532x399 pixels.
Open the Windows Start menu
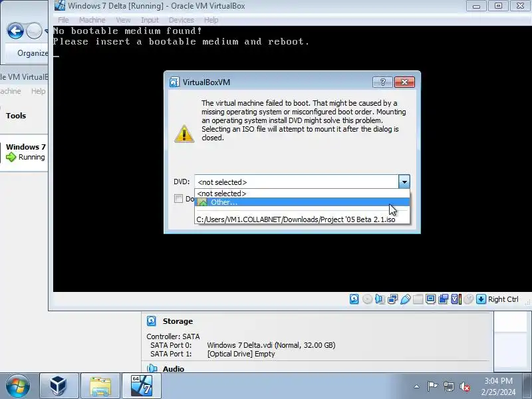[x=17, y=386]
